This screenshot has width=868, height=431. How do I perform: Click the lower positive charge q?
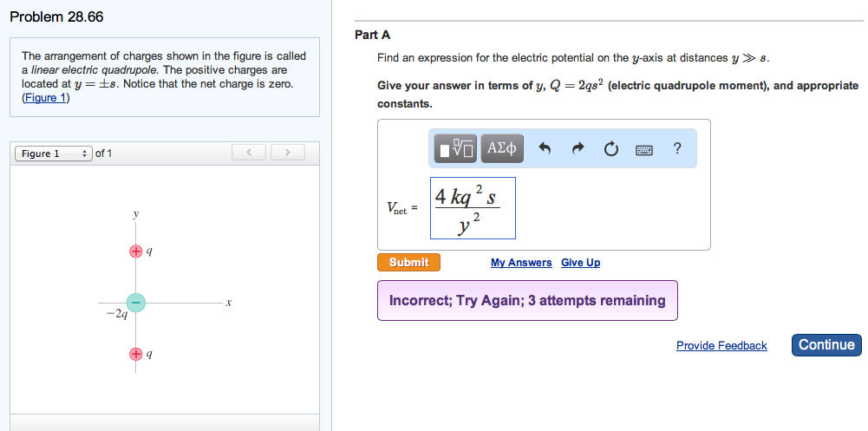(x=135, y=354)
